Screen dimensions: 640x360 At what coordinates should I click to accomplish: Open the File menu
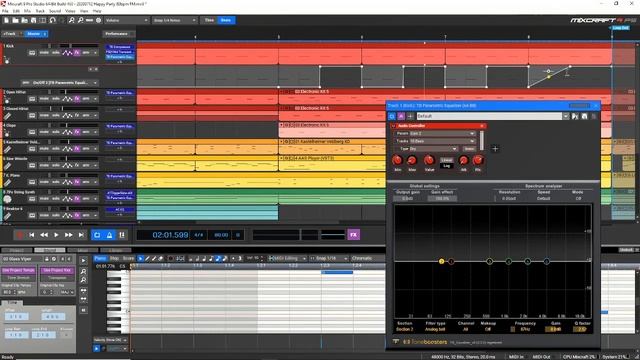pos(5,11)
